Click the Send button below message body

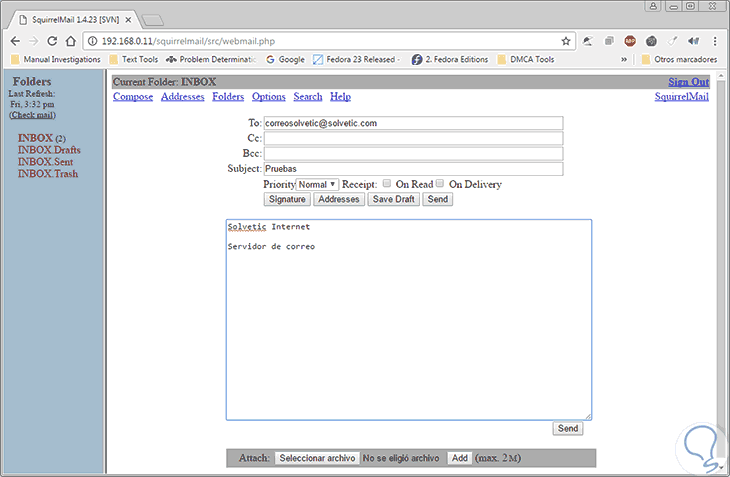[x=568, y=428]
